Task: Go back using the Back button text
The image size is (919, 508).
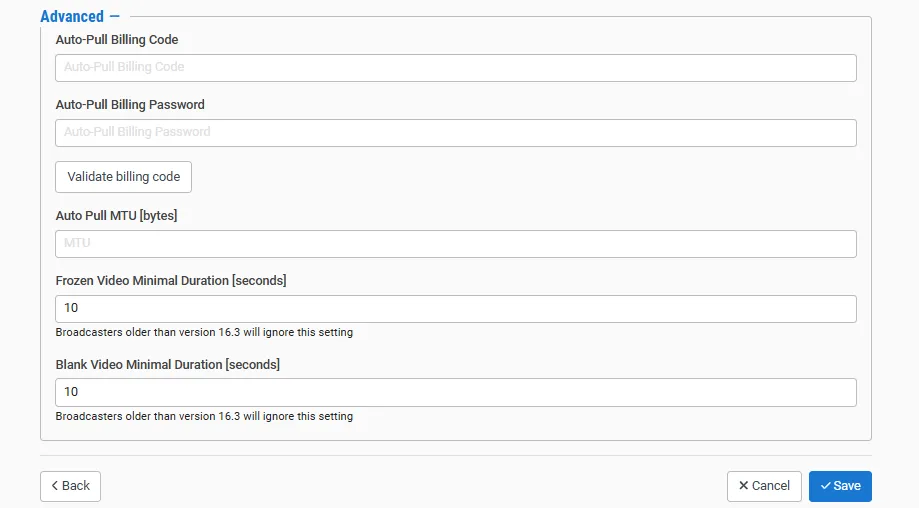Action: [76, 486]
